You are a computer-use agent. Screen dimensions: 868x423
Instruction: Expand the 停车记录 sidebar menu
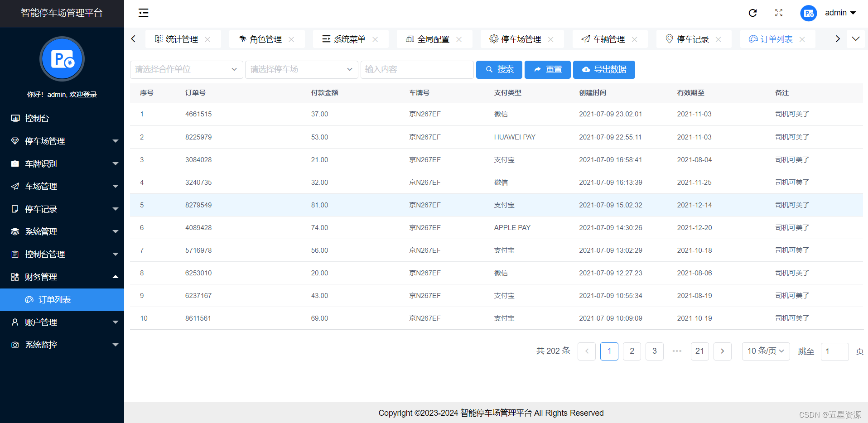point(62,209)
